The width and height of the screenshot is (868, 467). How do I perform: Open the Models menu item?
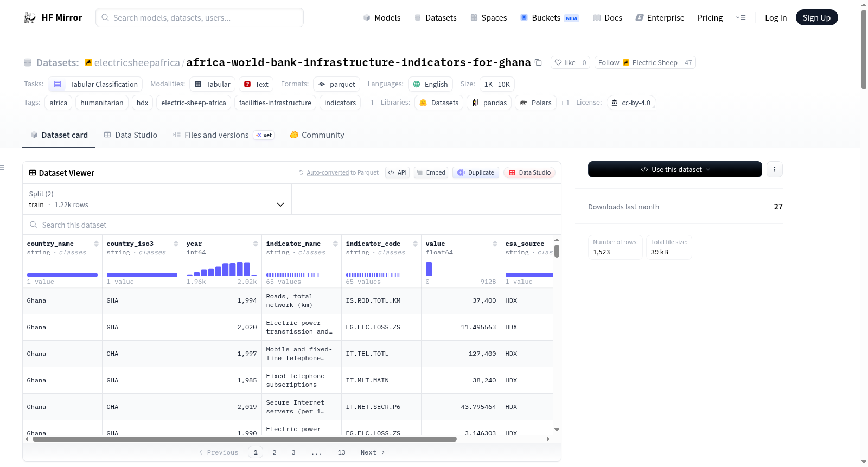click(x=382, y=18)
